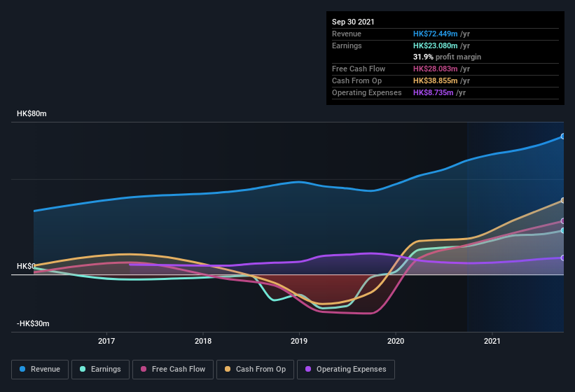This screenshot has height=392, width=575.
Task: Click the HK$8.735m operating expenses value
Action: (x=433, y=92)
